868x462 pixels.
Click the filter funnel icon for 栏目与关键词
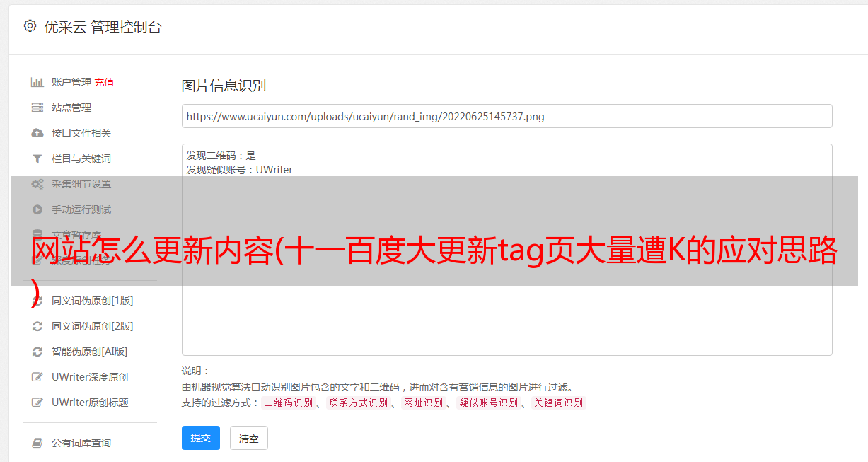tap(37, 158)
